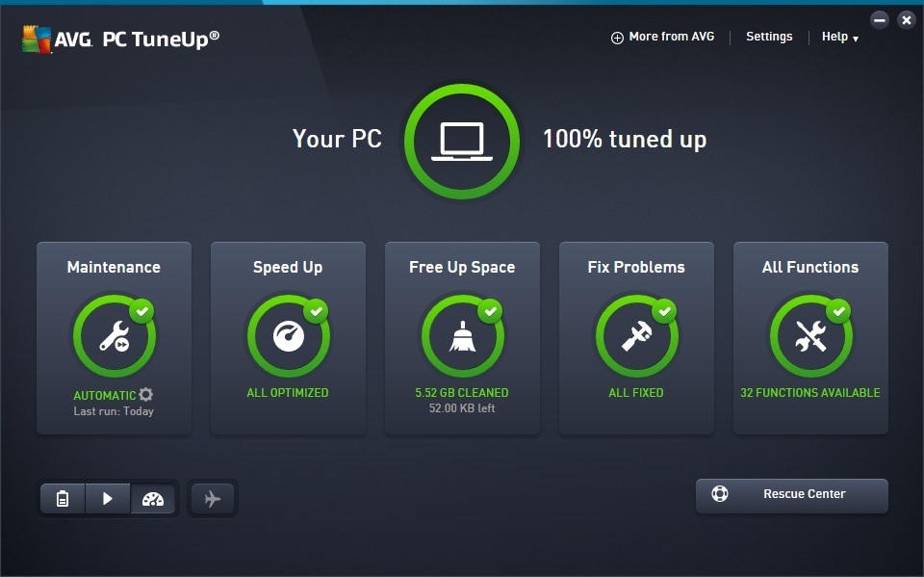Screen dimensions: 924x577
Task: Toggle Flight mode airplane button
Action: coord(213,499)
